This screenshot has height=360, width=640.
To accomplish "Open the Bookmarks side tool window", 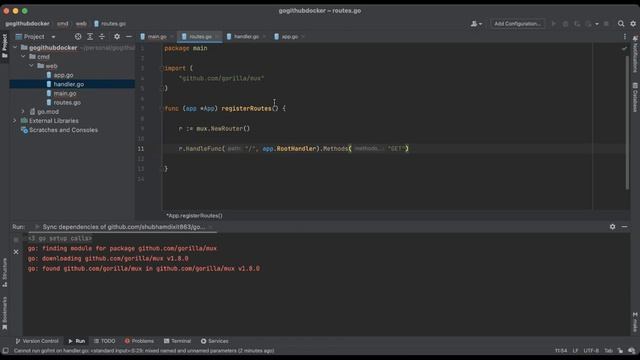I will coord(4,313).
